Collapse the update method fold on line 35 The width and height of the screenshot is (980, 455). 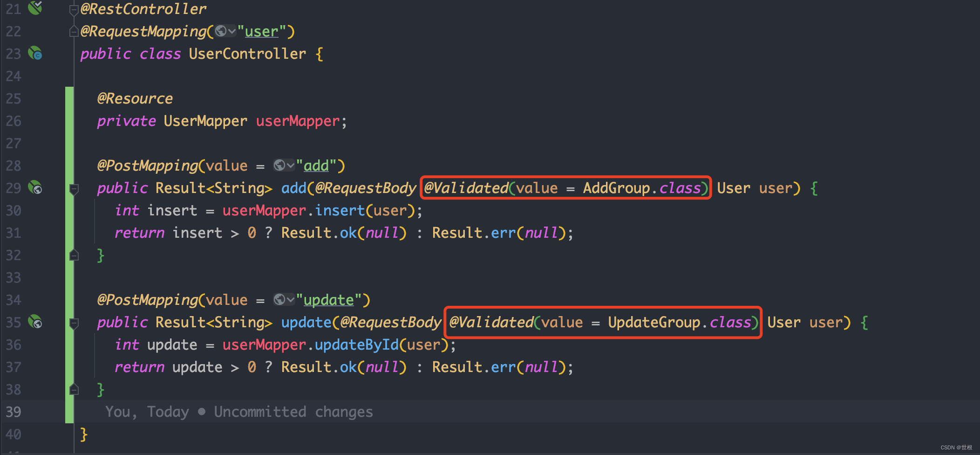(x=74, y=323)
